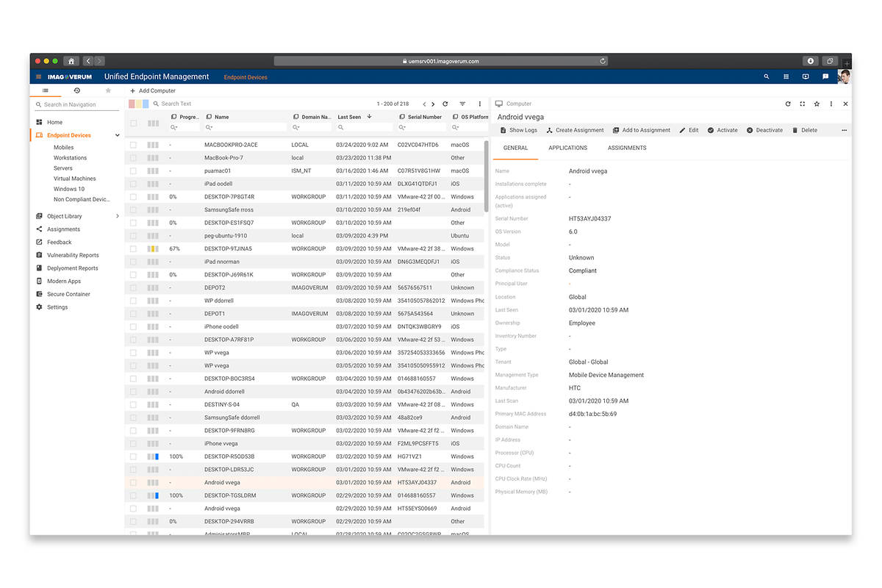Image resolution: width=882 pixels, height=588 pixels.
Task: Select the checkbox on the DESKTOP-7P8GT4R row
Action: click(133, 196)
